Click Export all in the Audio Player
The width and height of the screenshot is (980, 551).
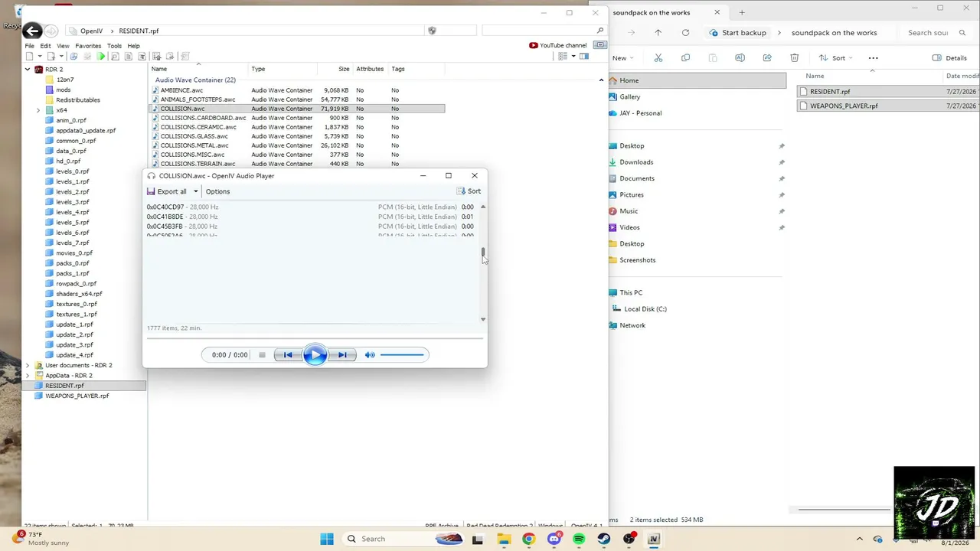pos(167,191)
